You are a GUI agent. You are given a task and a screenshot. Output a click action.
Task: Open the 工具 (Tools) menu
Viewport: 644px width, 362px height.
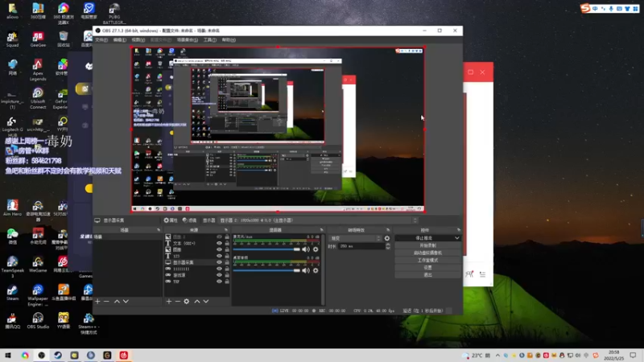pyautogui.click(x=210, y=39)
